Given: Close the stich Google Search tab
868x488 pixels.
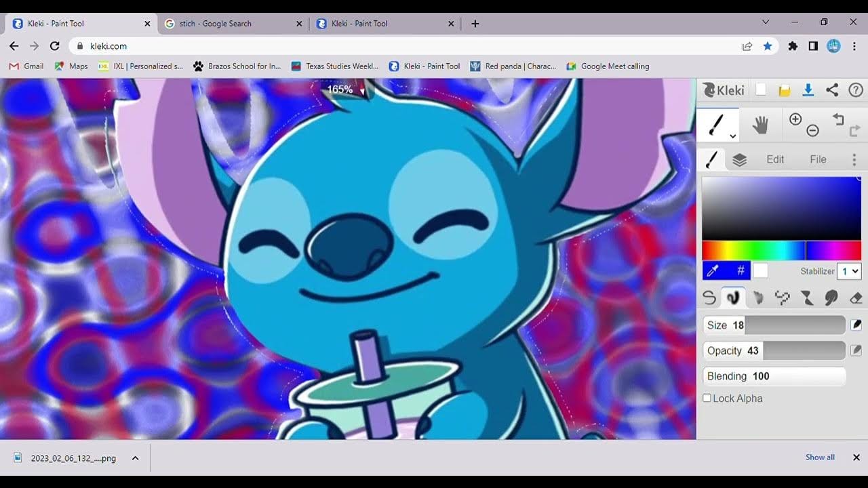Looking at the screenshot, I should 299,23.
